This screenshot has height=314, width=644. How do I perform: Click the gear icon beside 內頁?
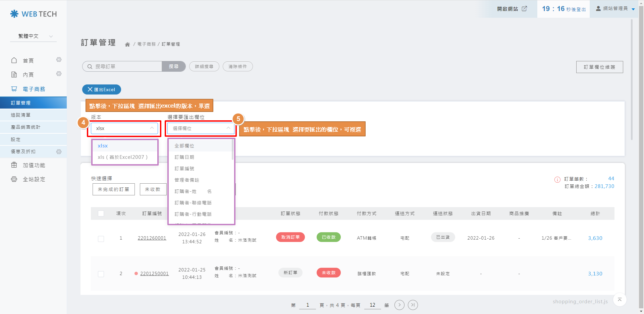pos(59,74)
